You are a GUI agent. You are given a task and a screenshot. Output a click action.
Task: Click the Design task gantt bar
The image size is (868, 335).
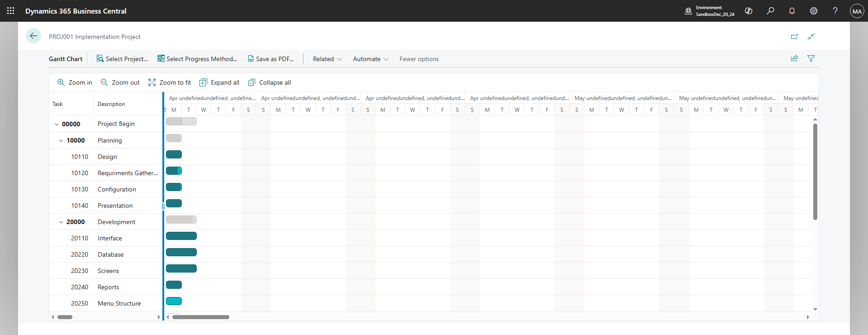pos(174,154)
